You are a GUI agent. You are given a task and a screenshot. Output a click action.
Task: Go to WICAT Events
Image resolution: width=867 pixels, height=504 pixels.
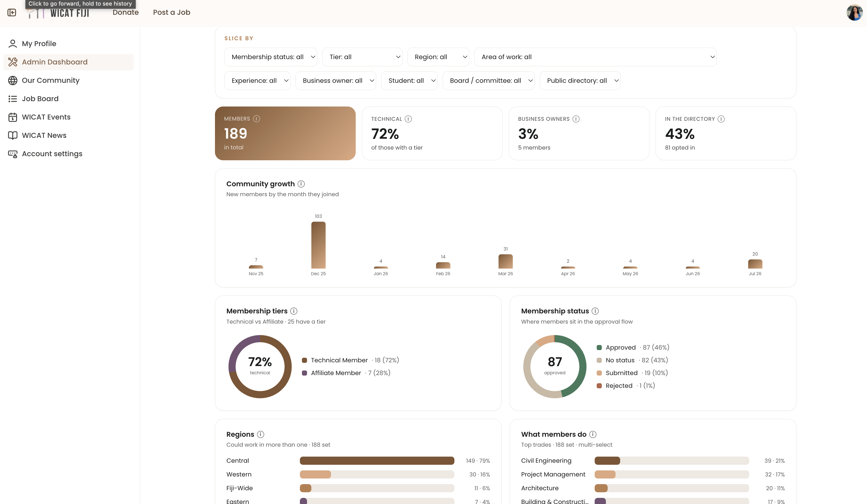[68, 117]
